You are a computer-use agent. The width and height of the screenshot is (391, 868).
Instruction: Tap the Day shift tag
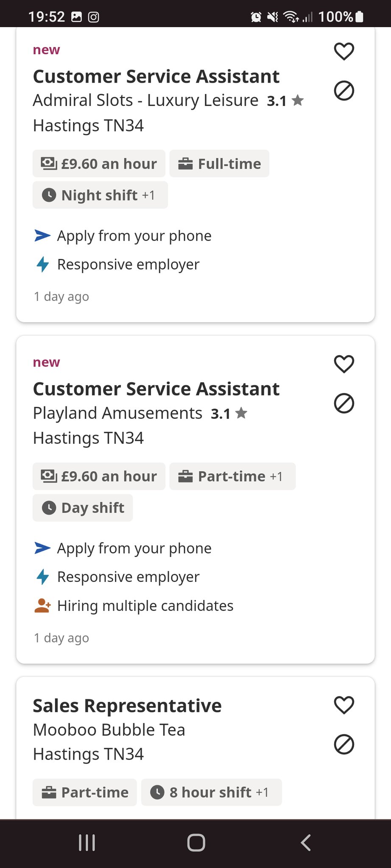pyautogui.click(x=83, y=508)
